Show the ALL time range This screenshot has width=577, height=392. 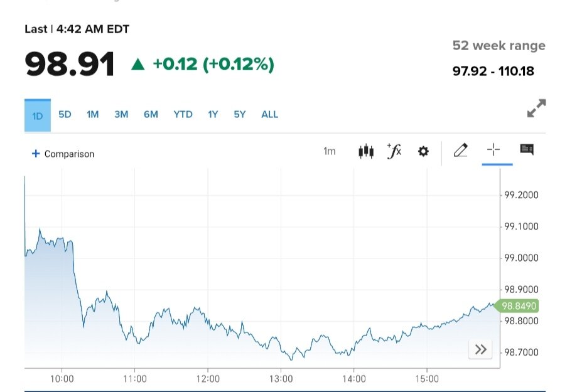coord(269,114)
